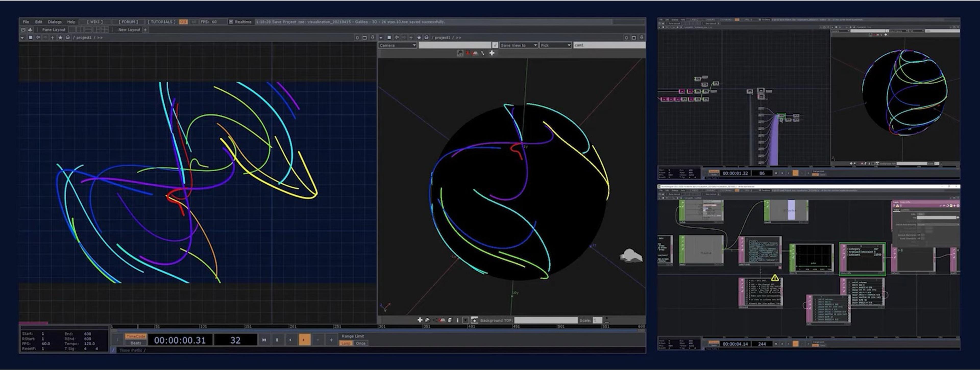
Task: Open the TUTORIALS link
Action: (161, 22)
